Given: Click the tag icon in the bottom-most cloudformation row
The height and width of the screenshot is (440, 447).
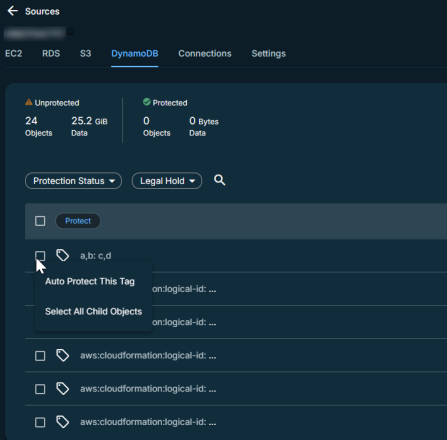Looking at the screenshot, I should coord(63,422).
